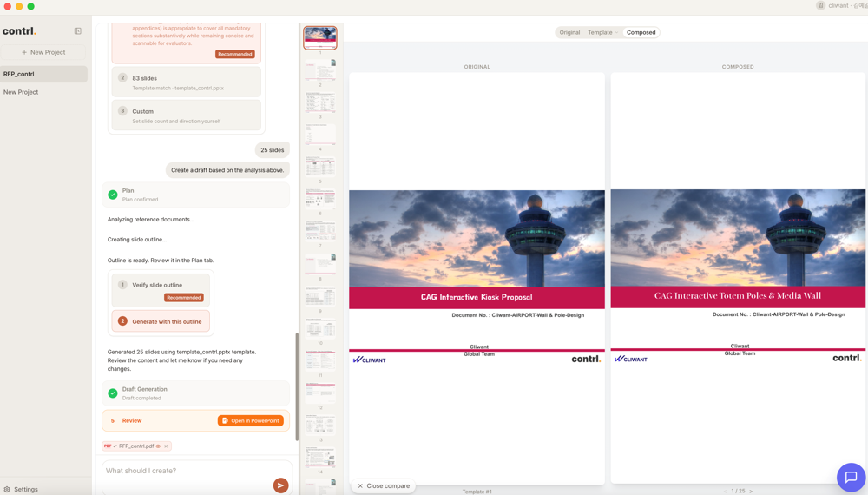Go to the previous slide page arrow
This screenshot has width=868, height=495.
pyautogui.click(x=725, y=491)
